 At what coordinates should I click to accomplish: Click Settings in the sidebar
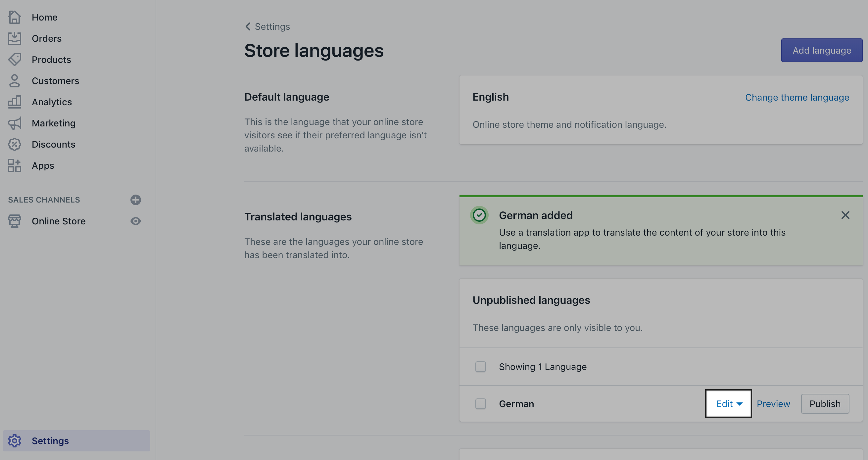(51, 440)
